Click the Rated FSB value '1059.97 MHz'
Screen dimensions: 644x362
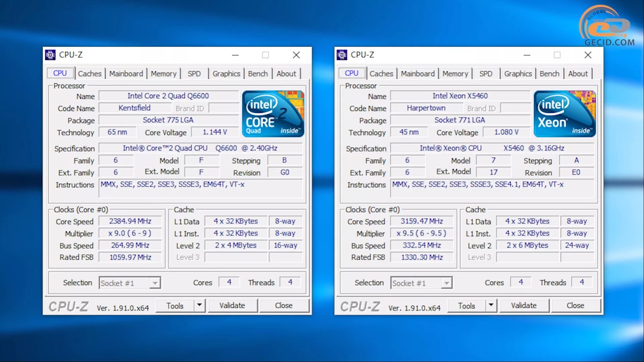coord(130,257)
